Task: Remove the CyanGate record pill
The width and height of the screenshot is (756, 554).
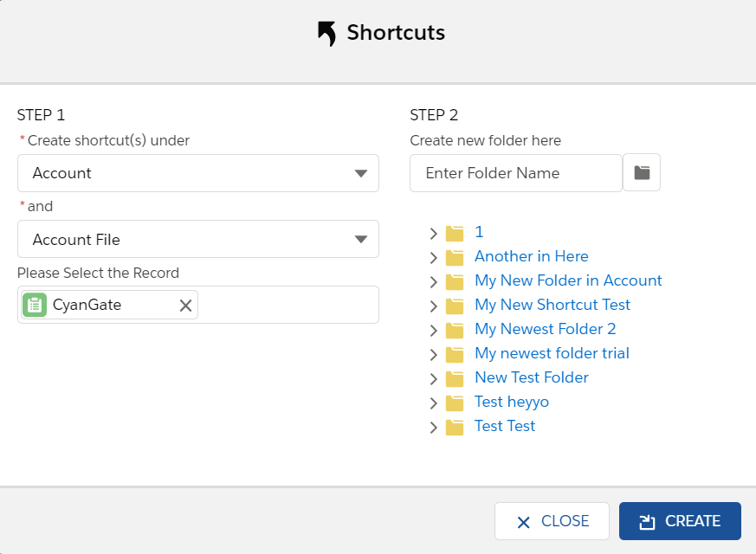Action: coord(185,305)
